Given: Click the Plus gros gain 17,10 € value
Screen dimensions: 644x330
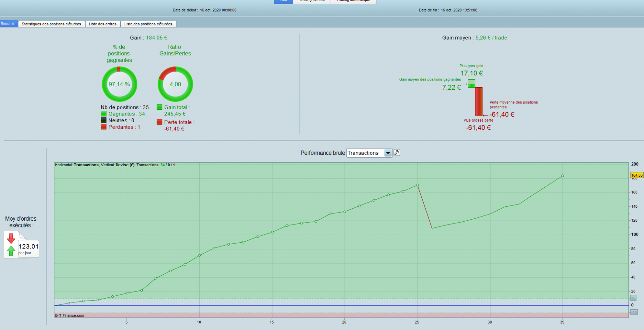Looking at the screenshot, I should [x=472, y=73].
